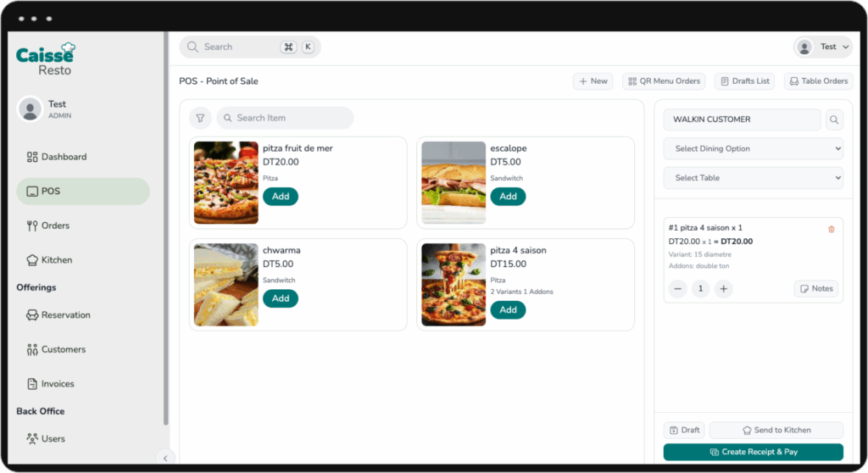Go to Kitchen in the sidebar

point(57,260)
